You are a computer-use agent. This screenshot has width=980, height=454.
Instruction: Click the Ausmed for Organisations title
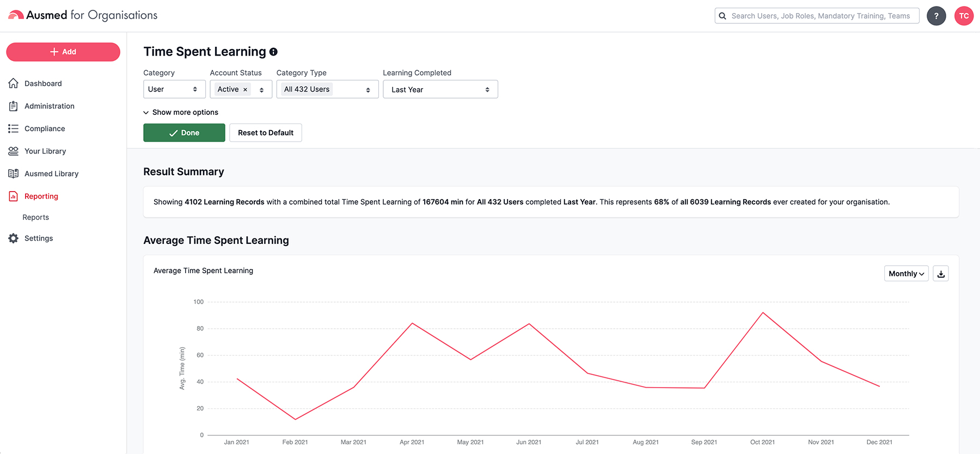tap(91, 15)
